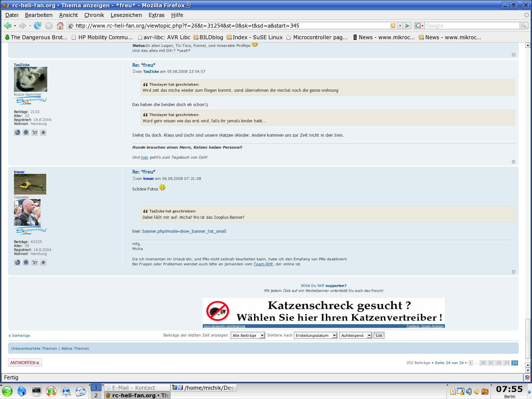532x399 pixels.
Task: Click the RSS feed icon in address bar
Action: [x=393, y=26]
